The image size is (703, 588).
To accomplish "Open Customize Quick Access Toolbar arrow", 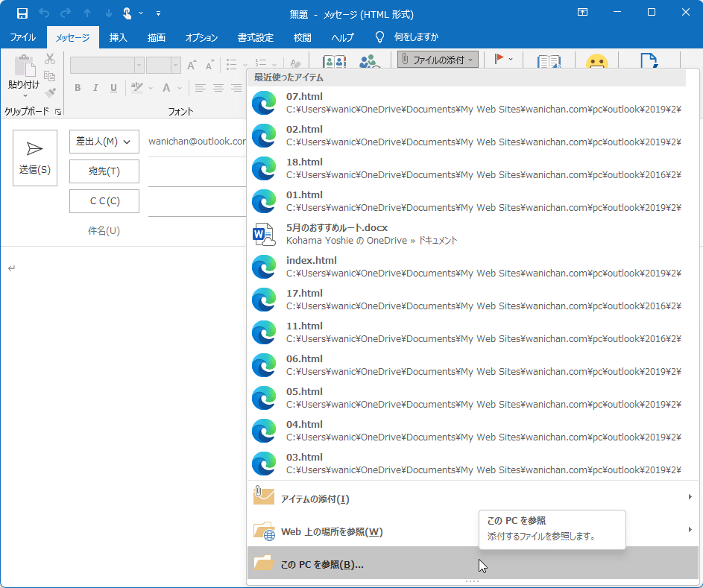I will coord(158,13).
